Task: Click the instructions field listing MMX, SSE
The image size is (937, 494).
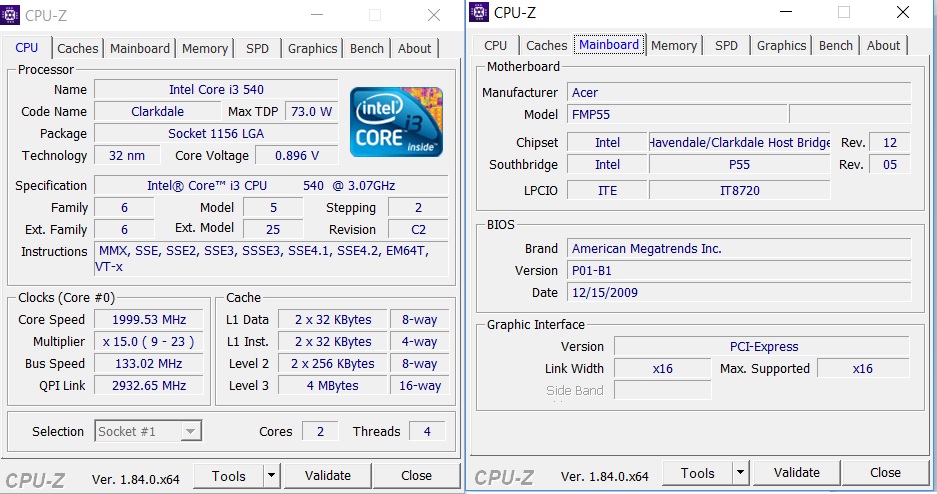Action: [271, 259]
